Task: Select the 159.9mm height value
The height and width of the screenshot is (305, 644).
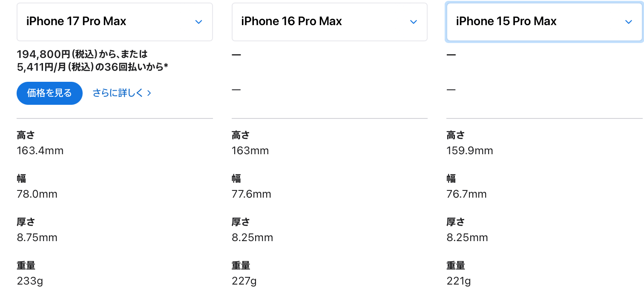Action: (470, 151)
